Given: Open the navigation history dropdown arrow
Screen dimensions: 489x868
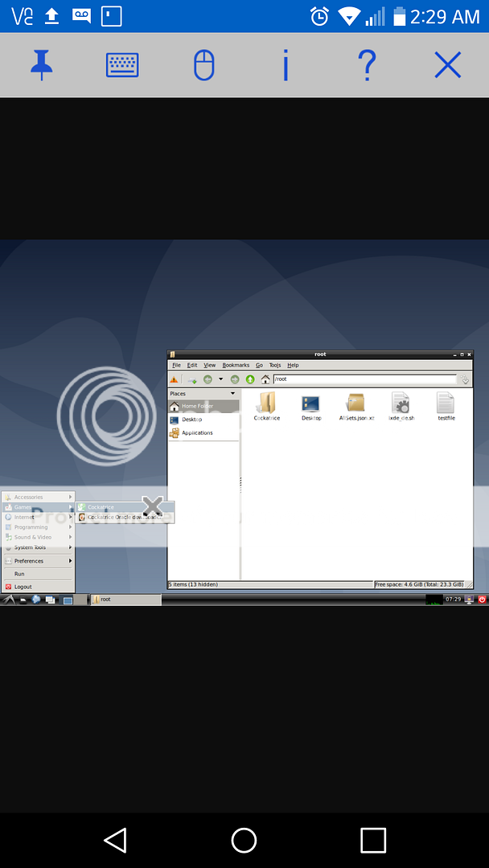Looking at the screenshot, I should pyautogui.click(x=221, y=379).
